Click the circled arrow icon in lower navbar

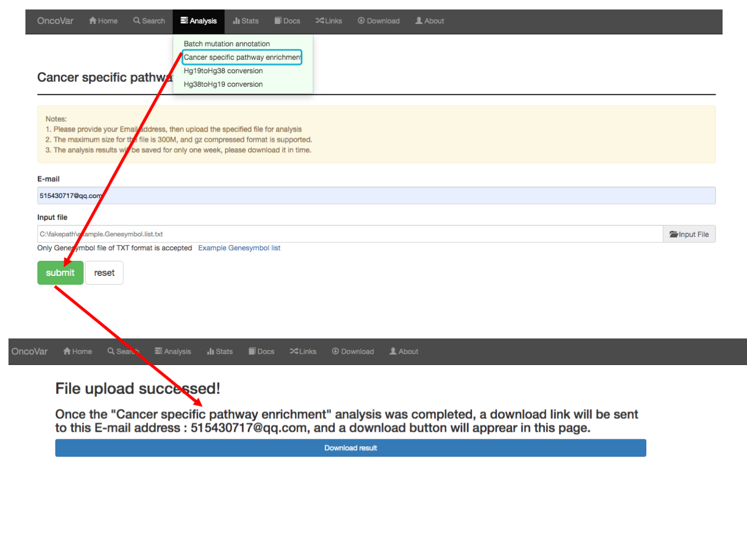(x=335, y=351)
